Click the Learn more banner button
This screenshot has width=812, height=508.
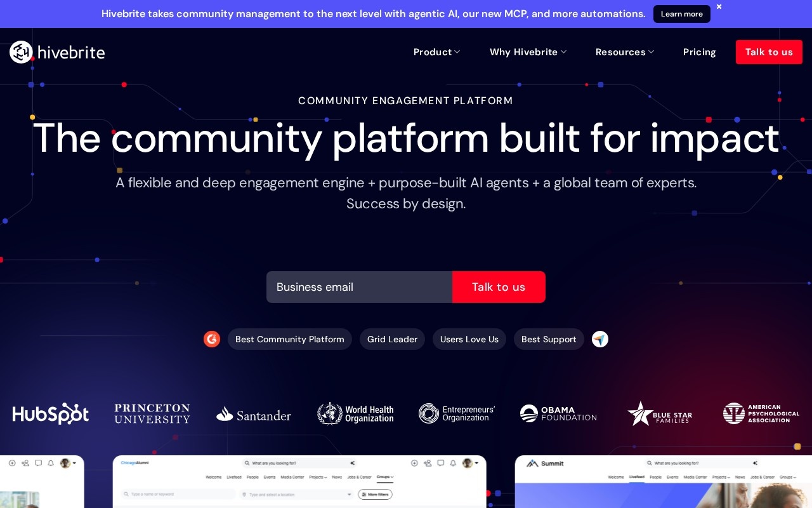point(682,14)
